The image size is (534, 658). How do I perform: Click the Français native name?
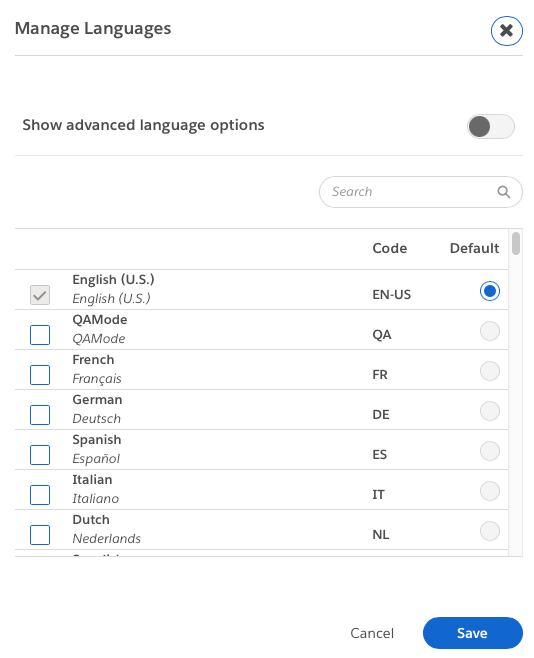coord(96,379)
